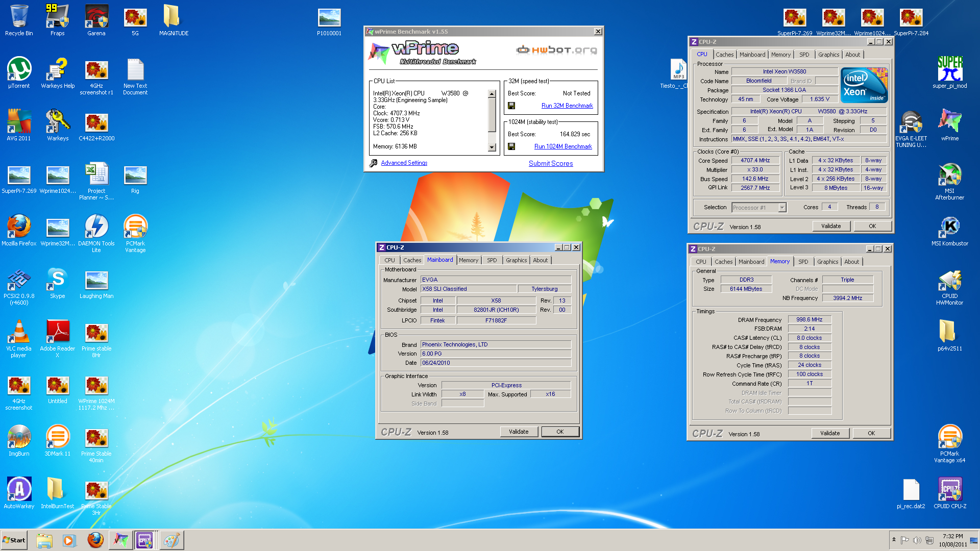Screen dimensions: 980x551
Task: Launch 3DMark 11 shortcut
Action: [x=57, y=441]
